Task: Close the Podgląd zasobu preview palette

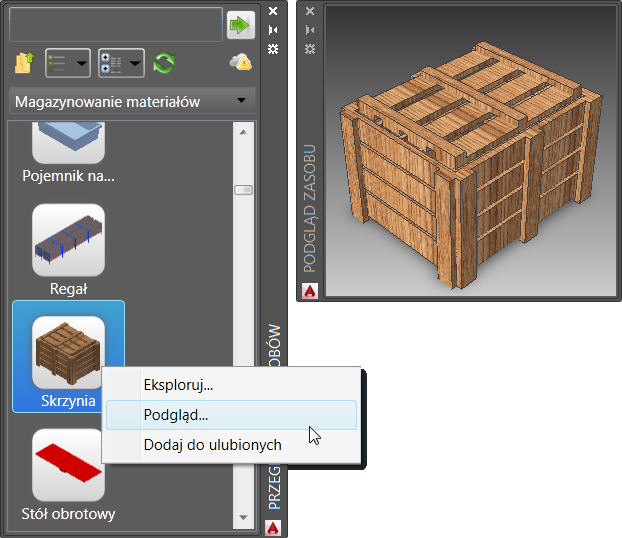Action: (x=310, y=11)
